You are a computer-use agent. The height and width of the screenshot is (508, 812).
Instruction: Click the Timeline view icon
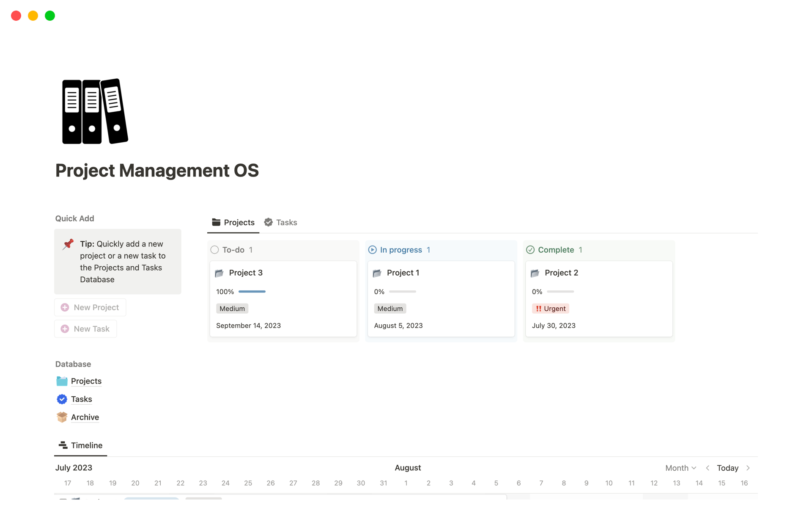click(x=63, y=445)
